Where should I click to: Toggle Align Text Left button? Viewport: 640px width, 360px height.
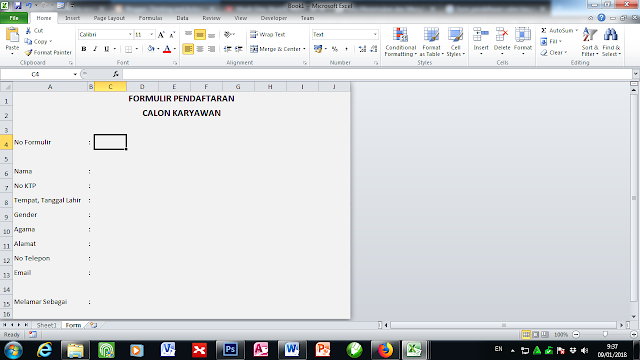click(188, 49)
